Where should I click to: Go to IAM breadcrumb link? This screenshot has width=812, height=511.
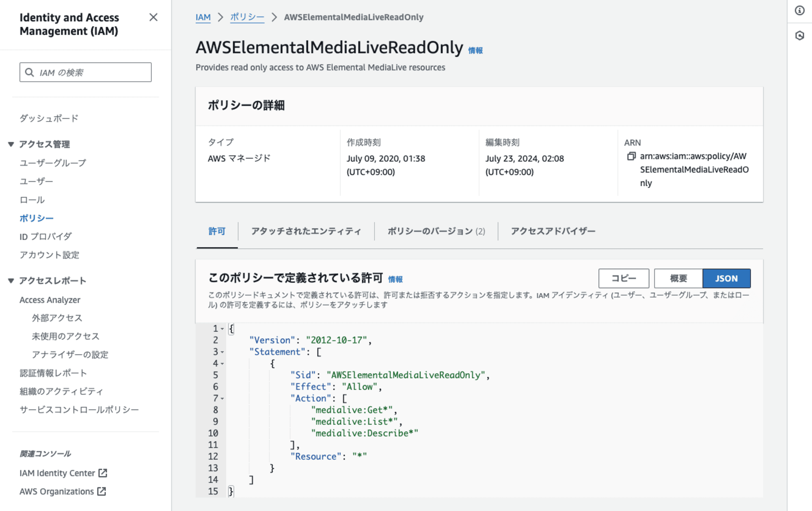click(203, 17)
